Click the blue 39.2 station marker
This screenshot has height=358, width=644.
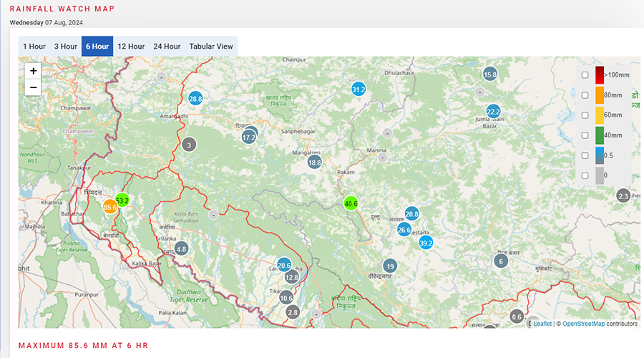[x=426, y=243]
